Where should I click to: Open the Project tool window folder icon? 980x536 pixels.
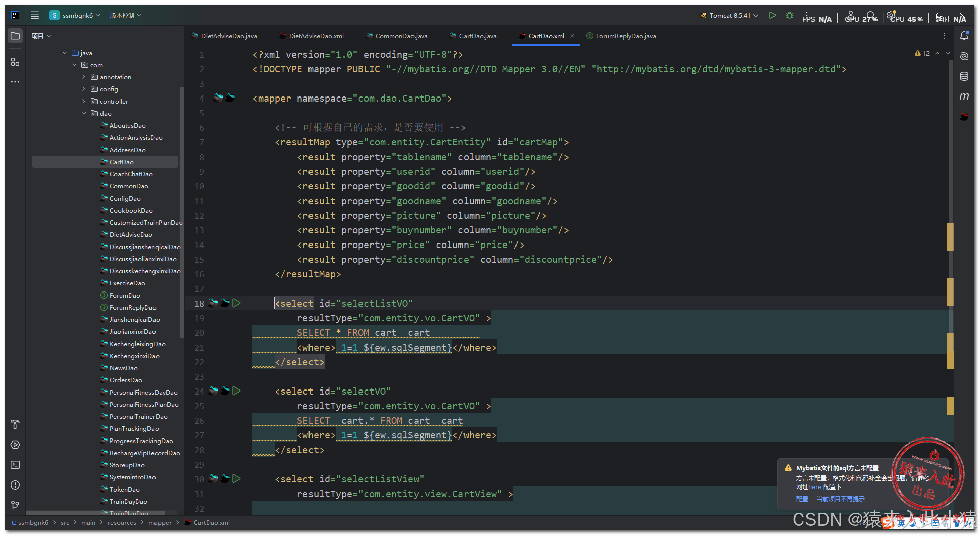(15, 36)
